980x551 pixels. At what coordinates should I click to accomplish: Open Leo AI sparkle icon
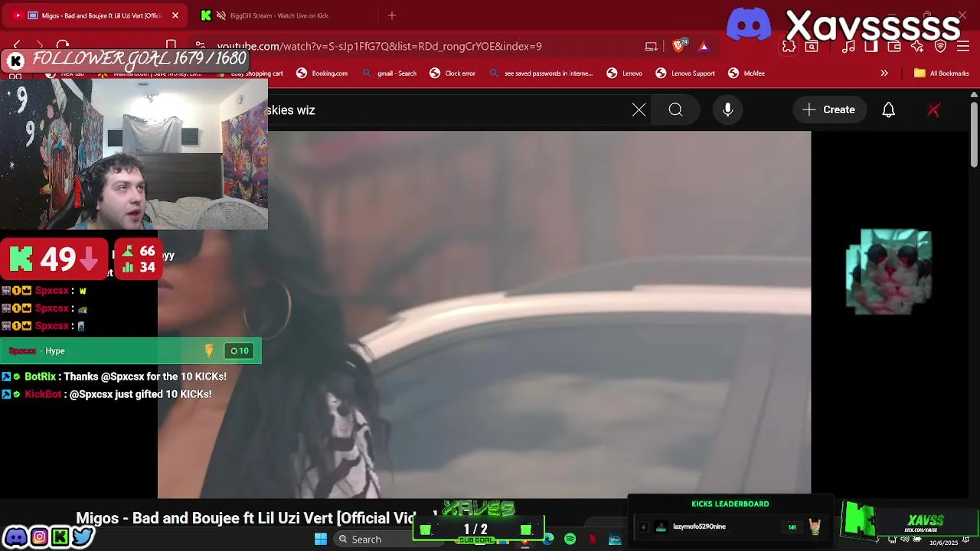click(917, 46)
